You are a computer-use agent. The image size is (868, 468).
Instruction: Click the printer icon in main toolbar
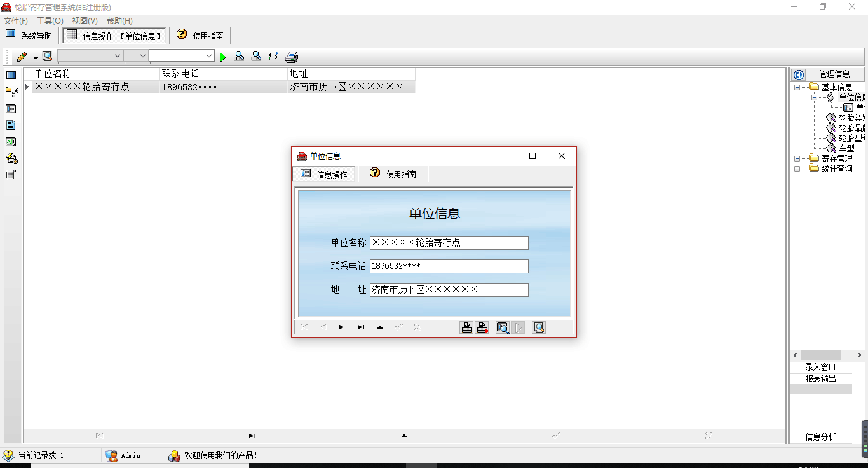pos(292,57)
